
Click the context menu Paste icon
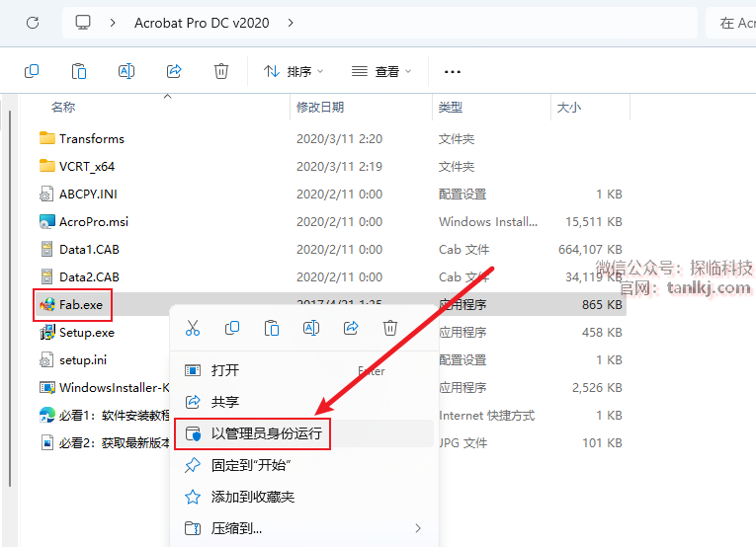click(272, 329)
